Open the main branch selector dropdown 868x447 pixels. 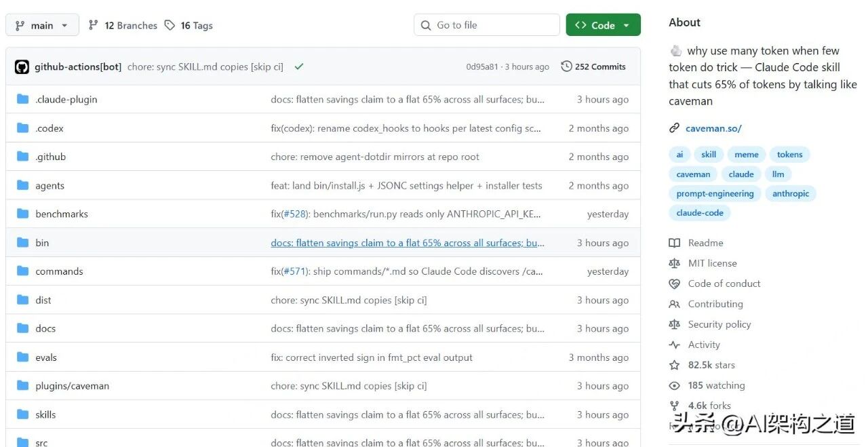pos(42,25)
